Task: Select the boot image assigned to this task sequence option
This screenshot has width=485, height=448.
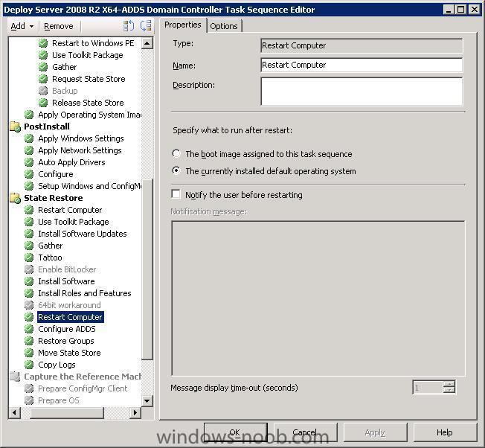Action: pos(176,153)
